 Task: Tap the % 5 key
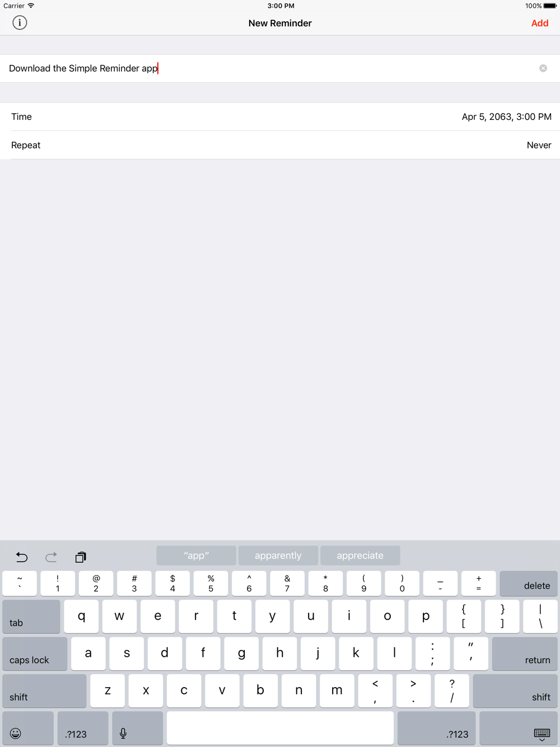point(211,583)
